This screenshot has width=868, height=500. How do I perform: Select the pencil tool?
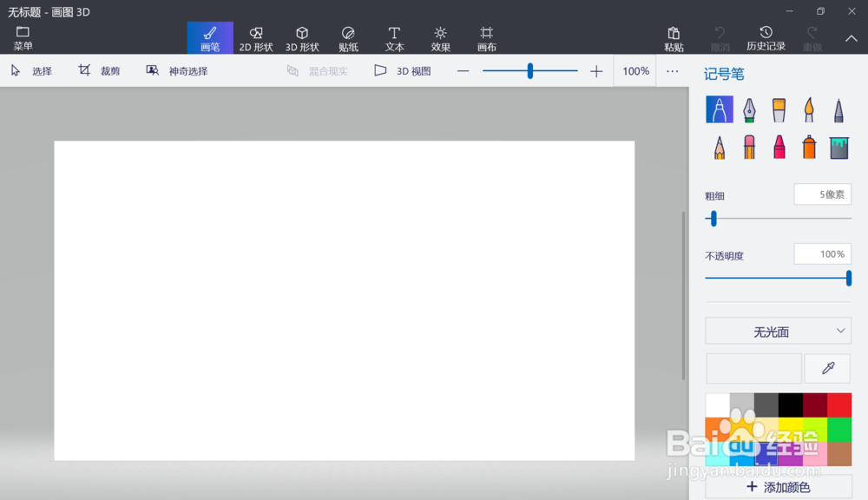(x=720, y=148)
